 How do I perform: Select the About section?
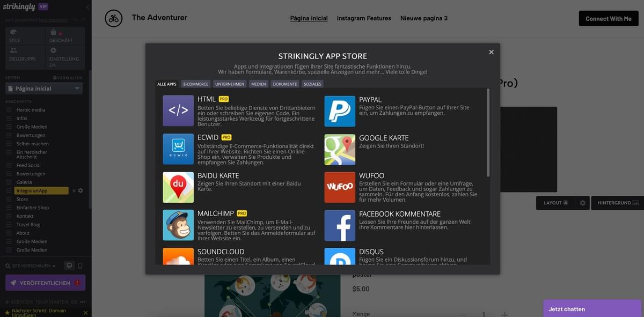(23, 233)
